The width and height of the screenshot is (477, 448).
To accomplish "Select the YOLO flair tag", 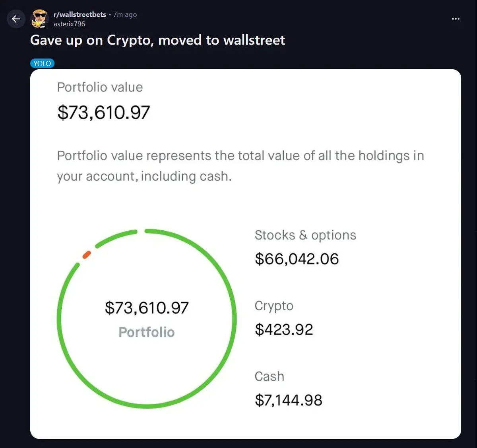I will [x=42, y=64].
